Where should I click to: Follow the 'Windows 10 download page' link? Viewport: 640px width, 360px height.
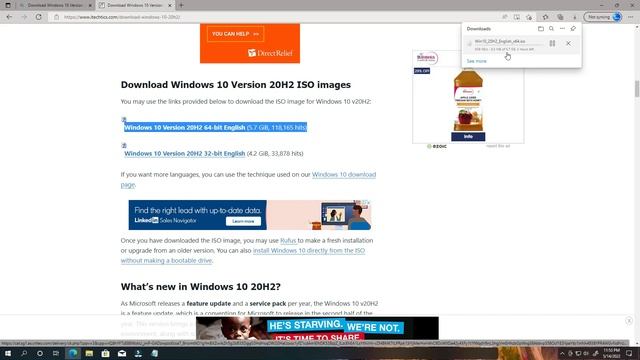[344, 174]
